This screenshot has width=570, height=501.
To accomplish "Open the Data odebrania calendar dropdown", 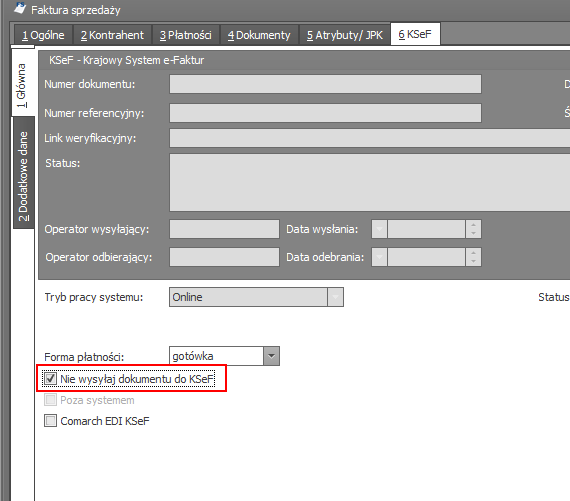I will (379, 257).
